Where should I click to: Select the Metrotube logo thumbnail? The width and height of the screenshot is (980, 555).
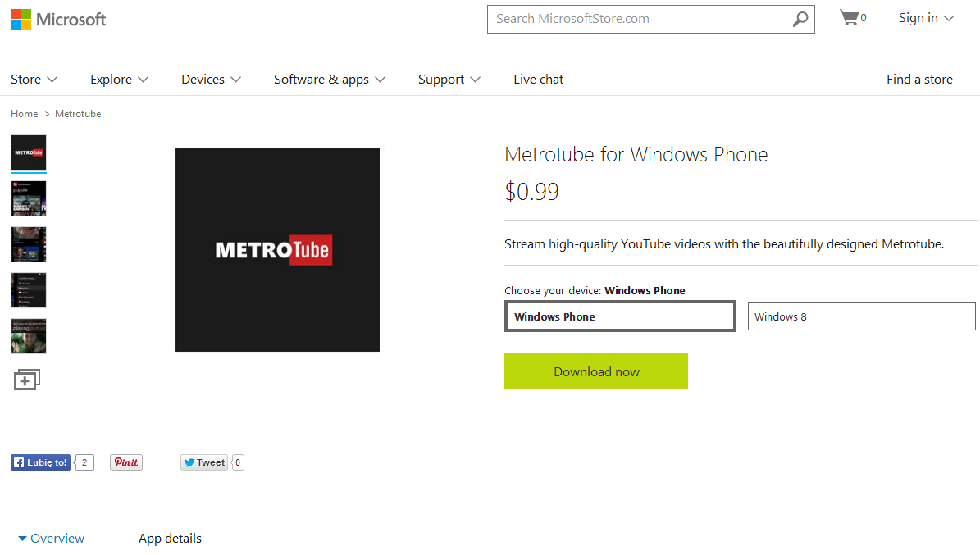pos(29,152)
